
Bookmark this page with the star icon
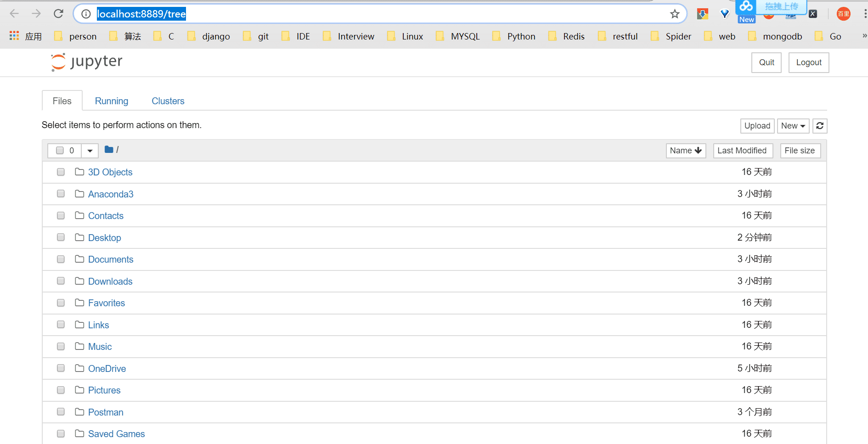675,14
